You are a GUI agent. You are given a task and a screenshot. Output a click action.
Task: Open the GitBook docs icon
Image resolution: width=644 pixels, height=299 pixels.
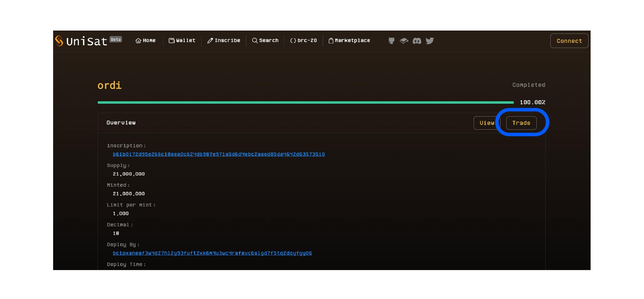[404, 41]
